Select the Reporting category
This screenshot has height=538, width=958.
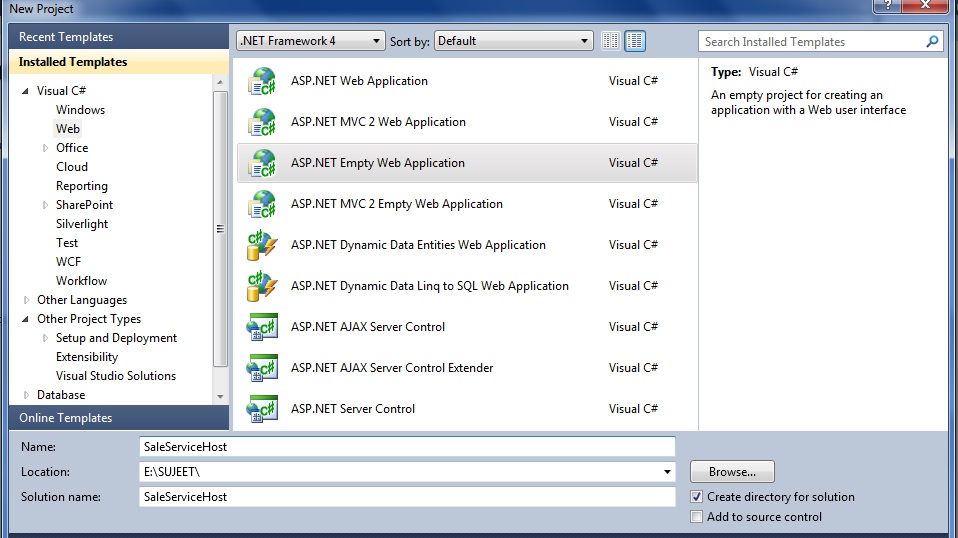point(81,186)
